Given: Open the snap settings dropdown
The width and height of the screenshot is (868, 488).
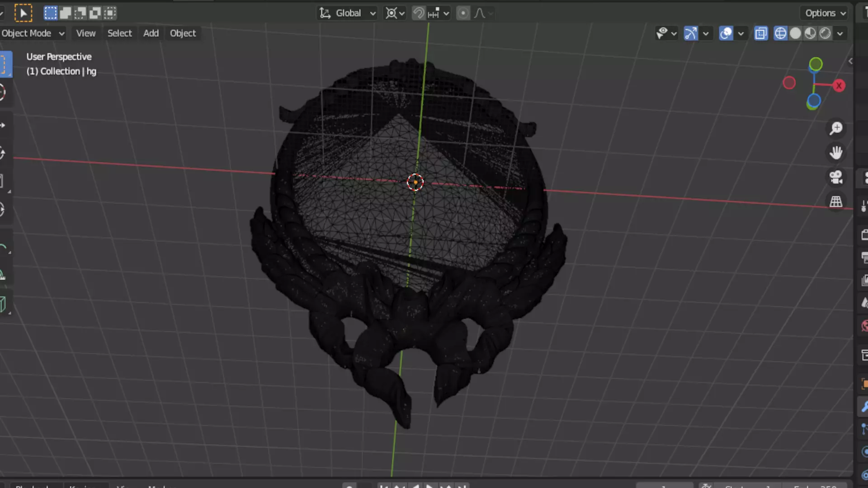Looking at the screenshot, I should click(x=438, y=13).
